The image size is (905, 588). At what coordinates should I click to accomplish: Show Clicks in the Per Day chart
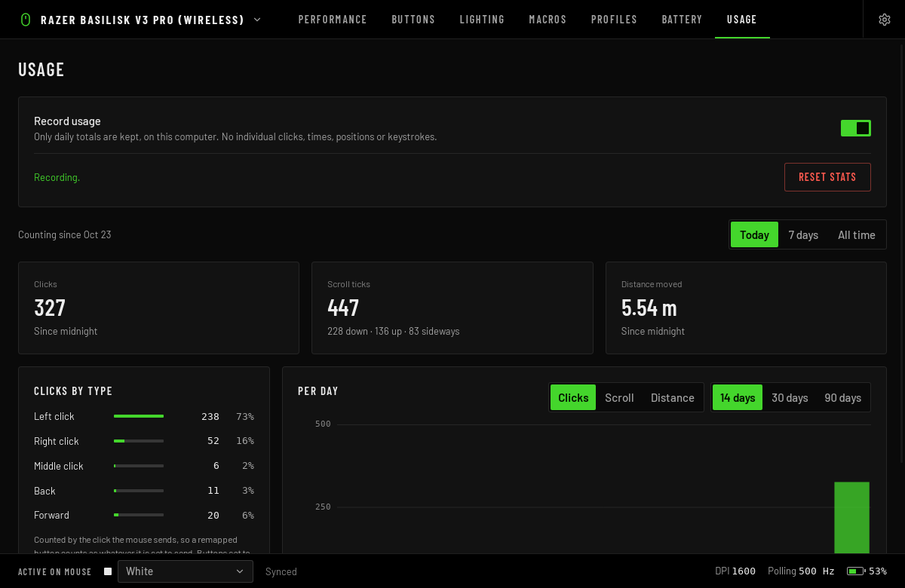573,397
